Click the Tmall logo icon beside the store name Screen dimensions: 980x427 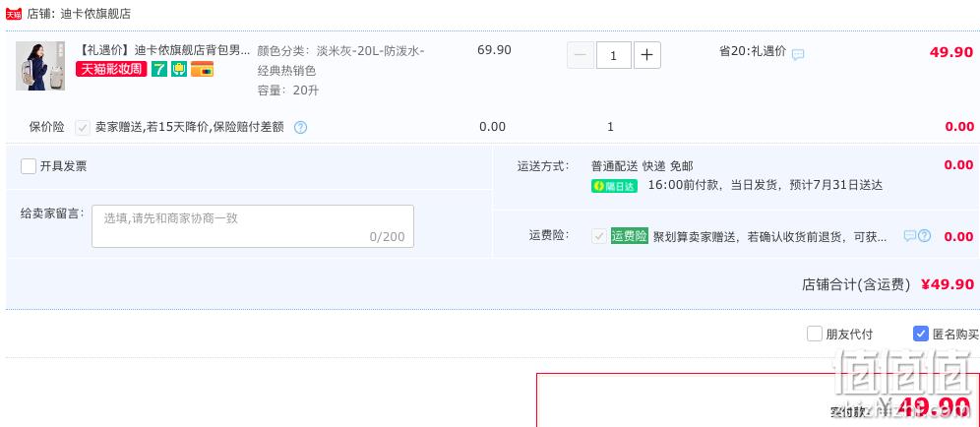(x=14, y=14)
